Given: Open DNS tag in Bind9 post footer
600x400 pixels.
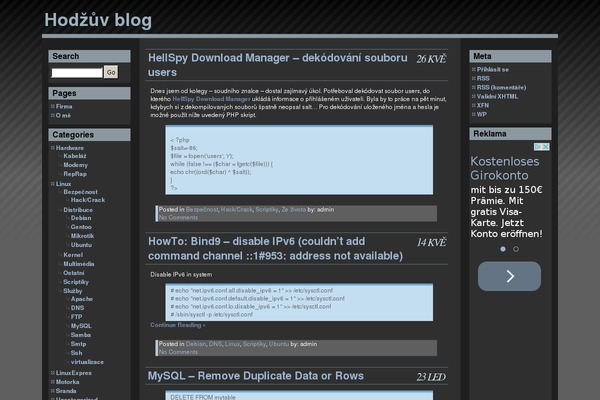Looking at the screenshot, I should [215, 344].
